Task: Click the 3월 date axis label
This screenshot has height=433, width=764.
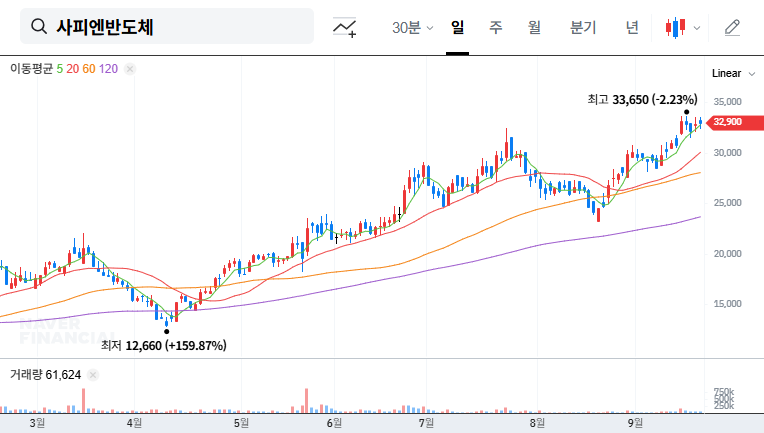Action: (x=37, y=423)
